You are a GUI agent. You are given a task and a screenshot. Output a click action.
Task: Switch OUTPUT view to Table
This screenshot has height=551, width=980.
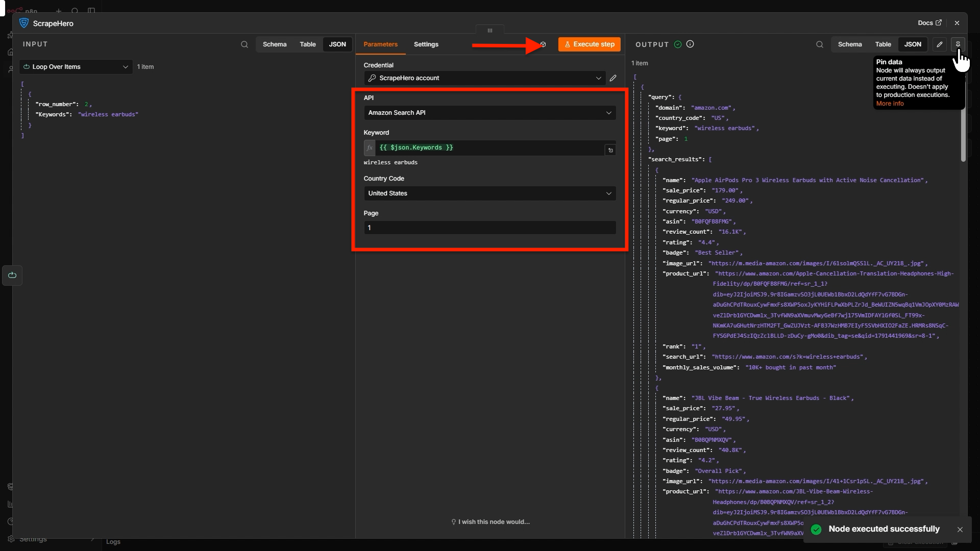tap(883, 44)
